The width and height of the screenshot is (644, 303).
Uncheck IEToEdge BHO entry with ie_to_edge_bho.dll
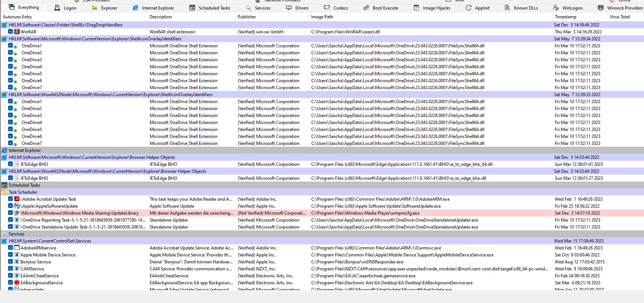pyautogui.click(x=11, y=178)
